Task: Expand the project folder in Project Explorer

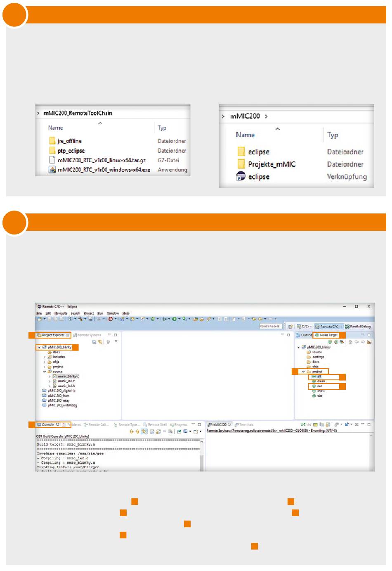Action: point(45,367)
